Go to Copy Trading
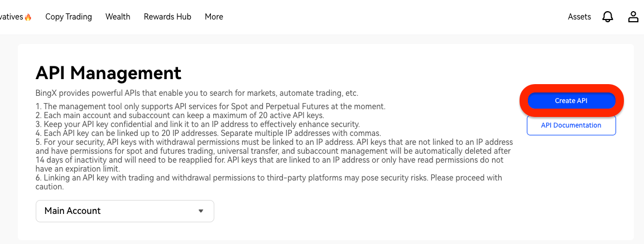This screenshot has height=244, width=644. click(69, 17)
